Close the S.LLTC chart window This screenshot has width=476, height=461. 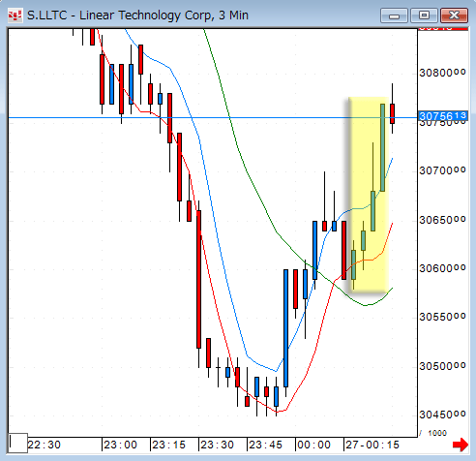tap(454, 15)
